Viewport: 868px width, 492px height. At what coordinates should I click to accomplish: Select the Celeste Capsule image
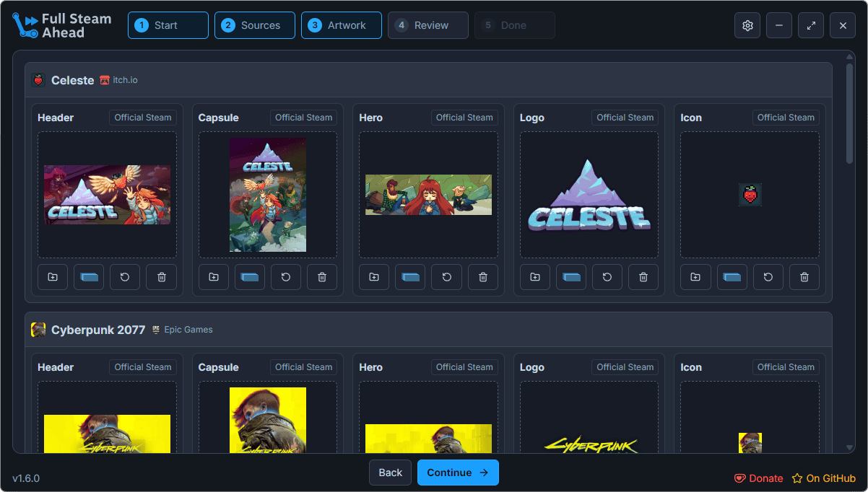(268, 195)
